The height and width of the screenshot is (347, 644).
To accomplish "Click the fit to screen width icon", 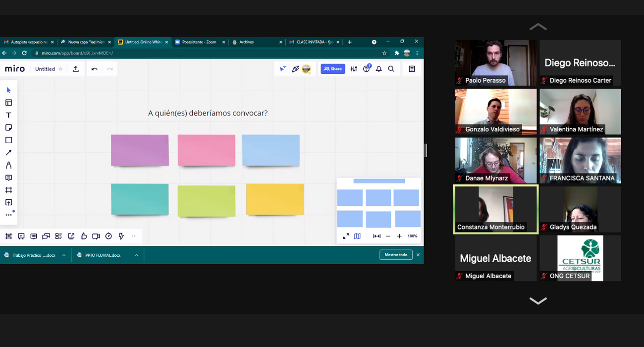I will click(377, 236).
